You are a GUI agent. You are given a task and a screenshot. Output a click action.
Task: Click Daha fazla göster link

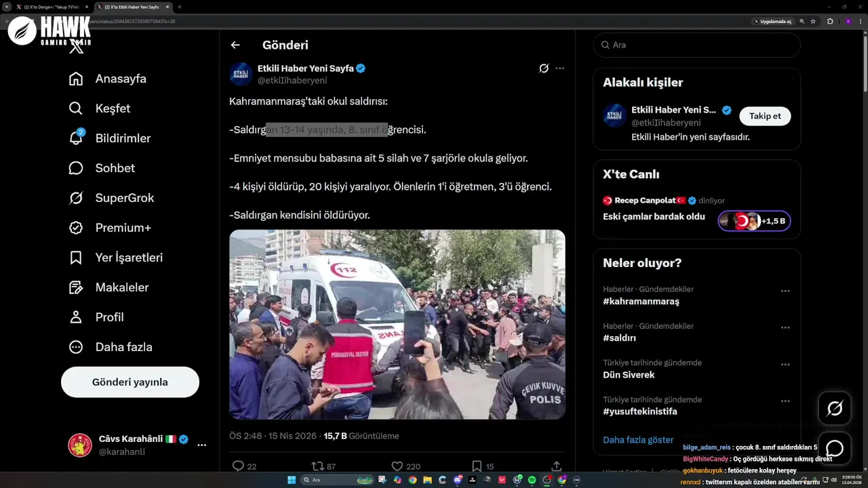point(638,440)
